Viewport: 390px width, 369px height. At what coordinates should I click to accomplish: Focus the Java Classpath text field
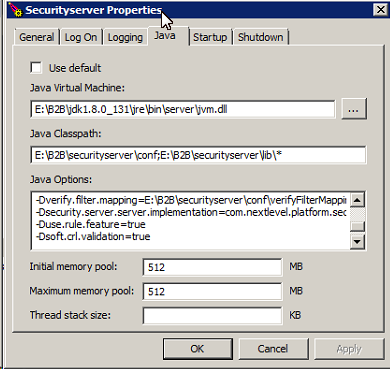[198, 155]
